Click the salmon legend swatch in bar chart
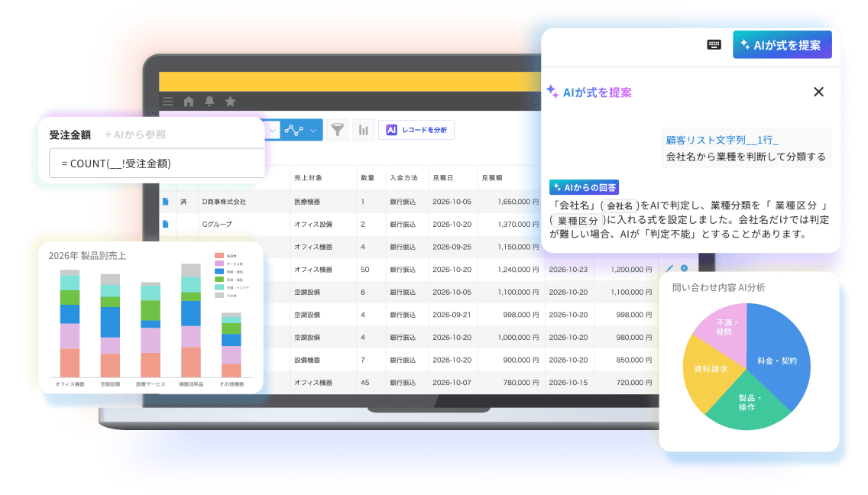This screenshot has height=495, width=868. click(x=219, y=256)
